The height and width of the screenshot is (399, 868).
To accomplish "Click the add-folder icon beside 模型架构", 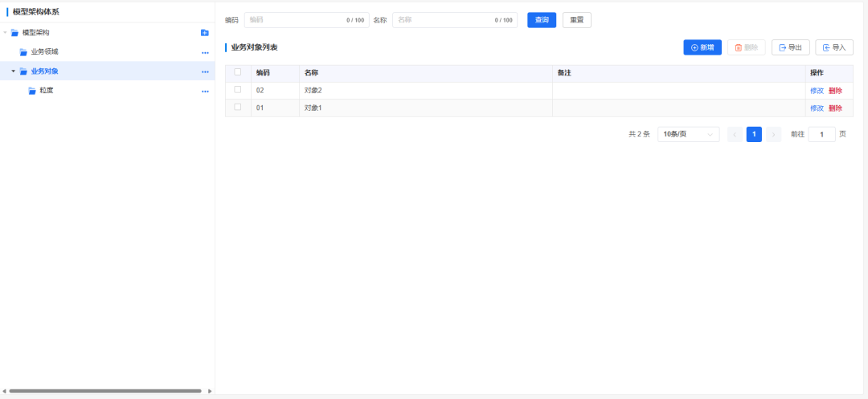I will 204,33.
